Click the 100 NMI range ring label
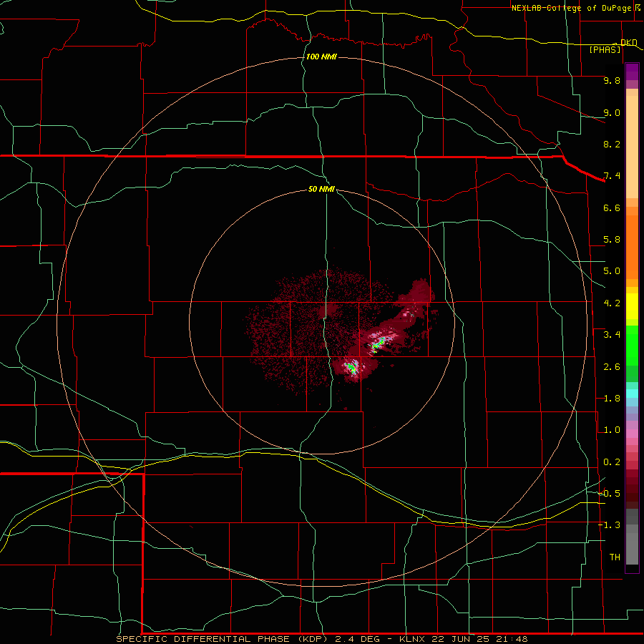Image resolution: width=644 pixels, height=644 pixels. point(321,57)
